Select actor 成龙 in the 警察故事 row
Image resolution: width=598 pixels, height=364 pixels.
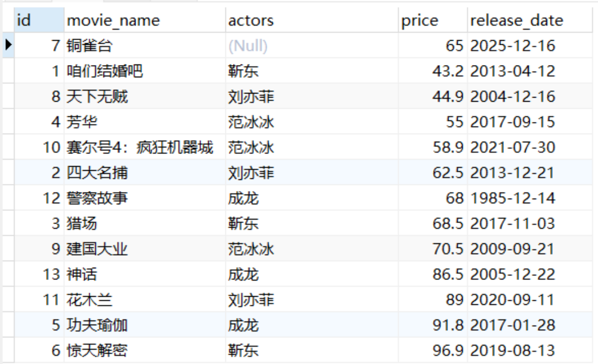[243, 198]
